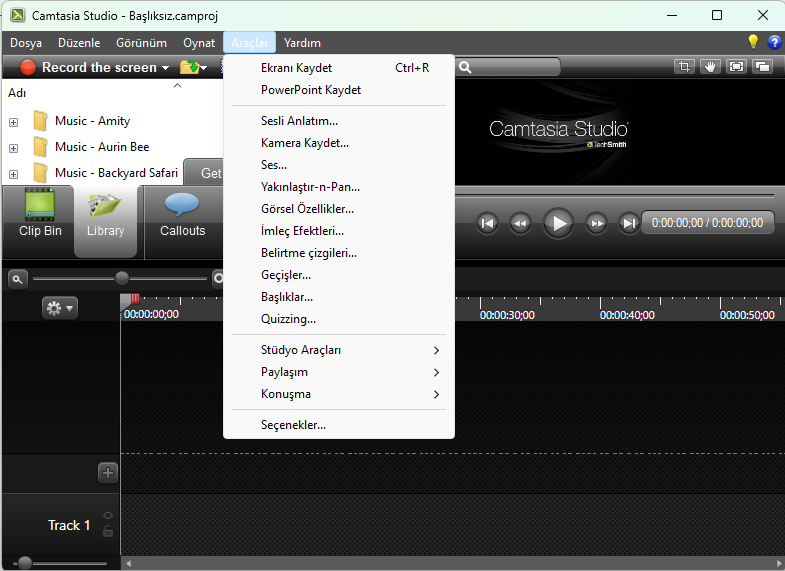Click the timeline horizontal scrollbar left arrow
Viewport: 785px width, 571px height.
(x=129, y=563)
